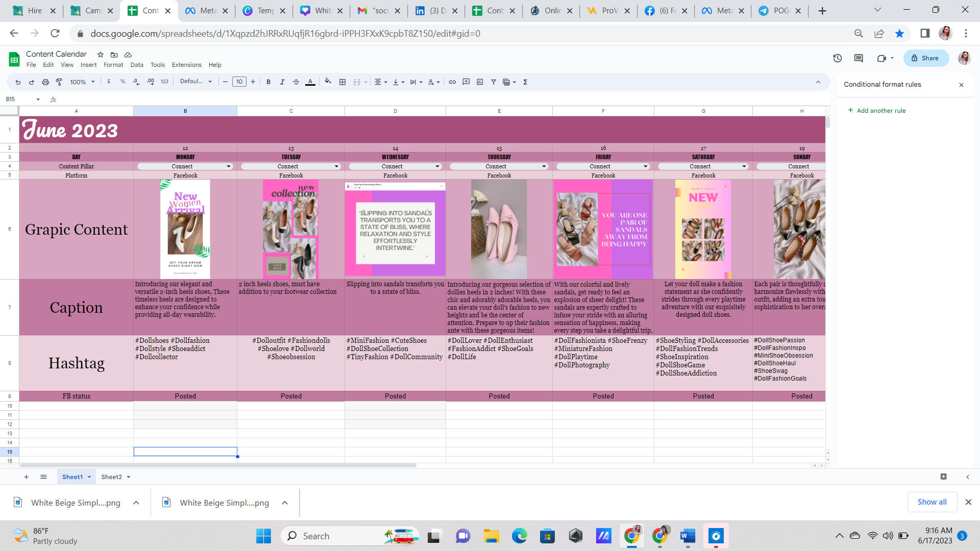Select the Paint format tool
This screenshot has width=980, height=551.
pyautogui.click(x=59, y=82)
